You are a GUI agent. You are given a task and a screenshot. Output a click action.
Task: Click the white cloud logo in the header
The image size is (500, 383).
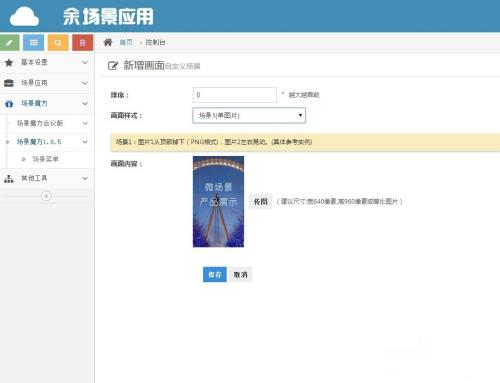point(24,17)
